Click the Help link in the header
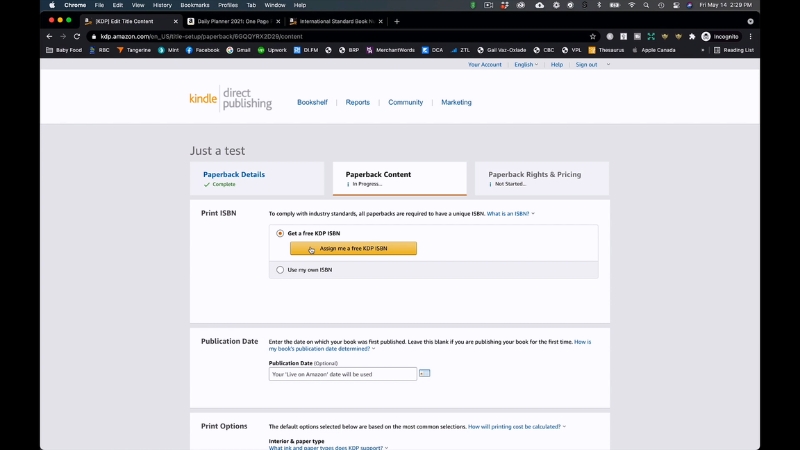The image size is (800, 450). 557,65
